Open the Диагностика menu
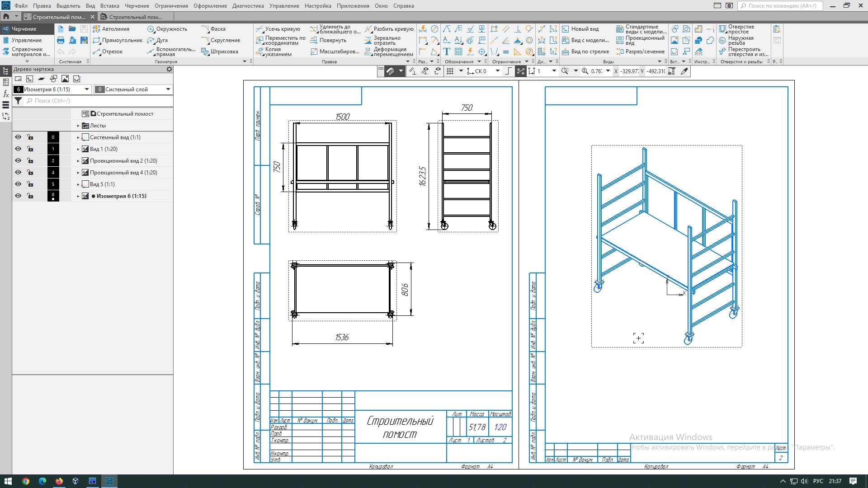The width and height of the screenshot is (868, 488). 248,6
